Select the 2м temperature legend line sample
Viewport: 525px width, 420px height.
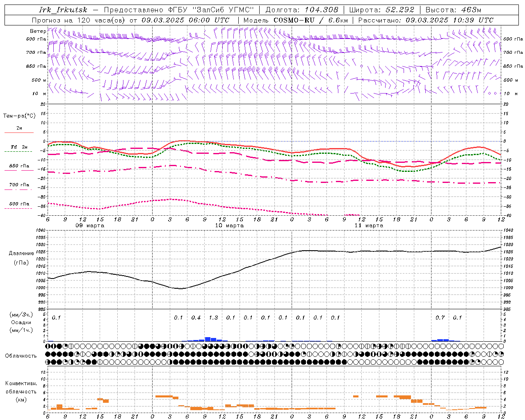point(19,132)
